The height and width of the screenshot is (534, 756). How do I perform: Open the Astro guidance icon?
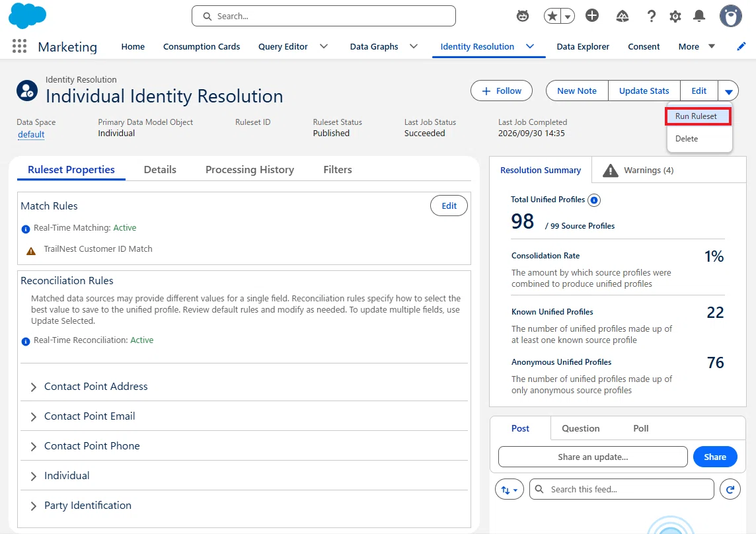pos(523,16)
